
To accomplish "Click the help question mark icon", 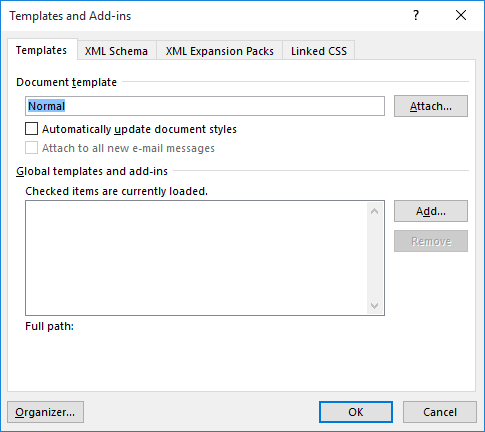I will tap(416, 15).
